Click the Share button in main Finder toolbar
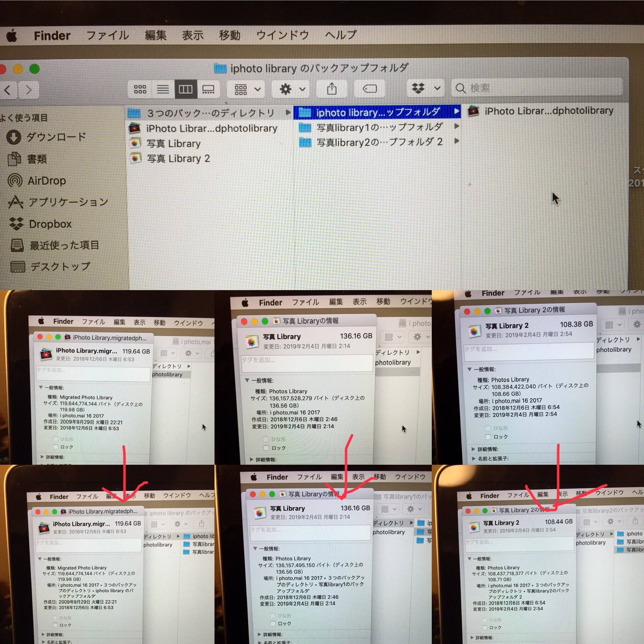This screenshot has width=644, height=644. coord(332,89)
